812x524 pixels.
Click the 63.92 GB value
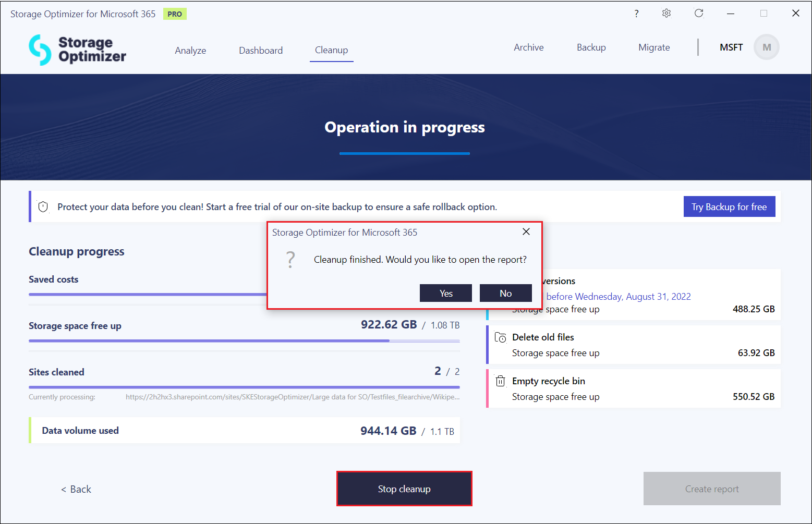[756, 353]
